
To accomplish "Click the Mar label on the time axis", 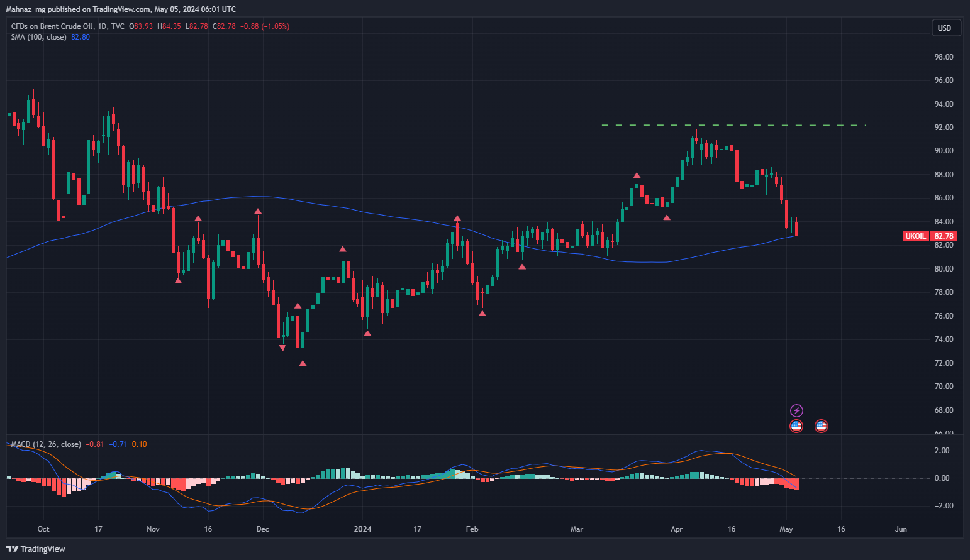I will pyautogui.click(x=577, y=529).
